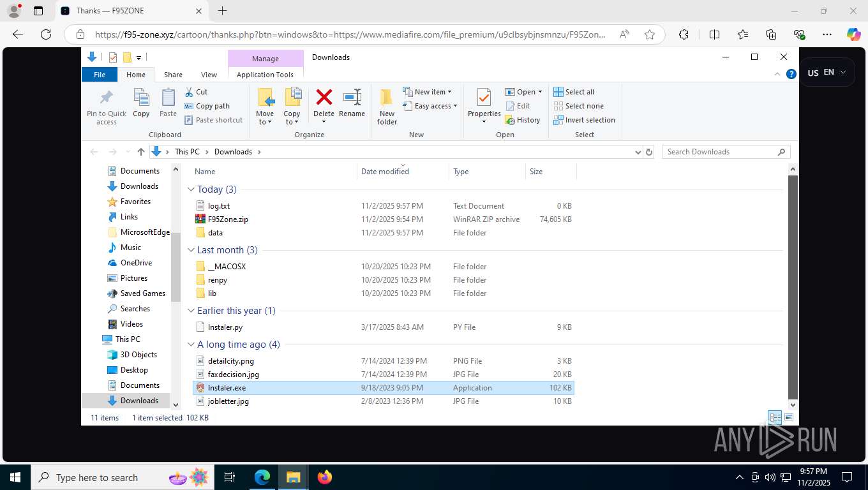Click the New folder icon
Viewport: 868px width, 490px height.
pyautogui.click(x=387, y=97)
